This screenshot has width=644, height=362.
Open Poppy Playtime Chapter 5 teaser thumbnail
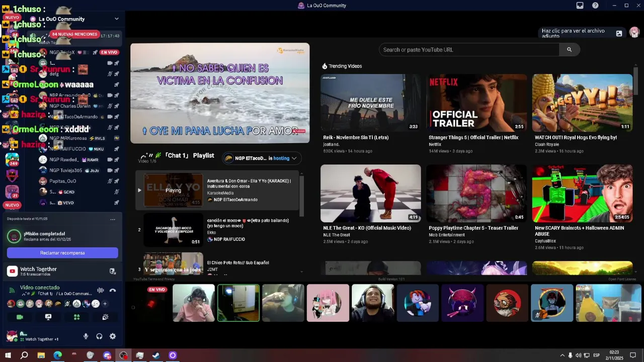(476, 193)
